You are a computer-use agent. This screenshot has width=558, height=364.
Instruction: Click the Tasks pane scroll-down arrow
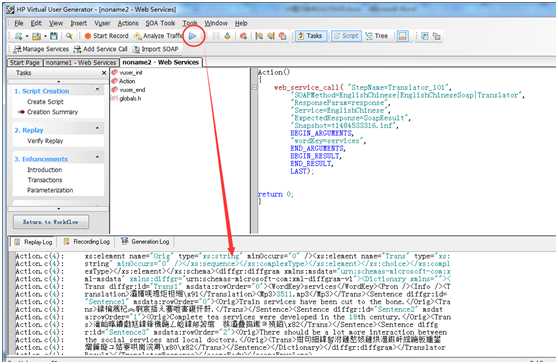tap(59, 209)
